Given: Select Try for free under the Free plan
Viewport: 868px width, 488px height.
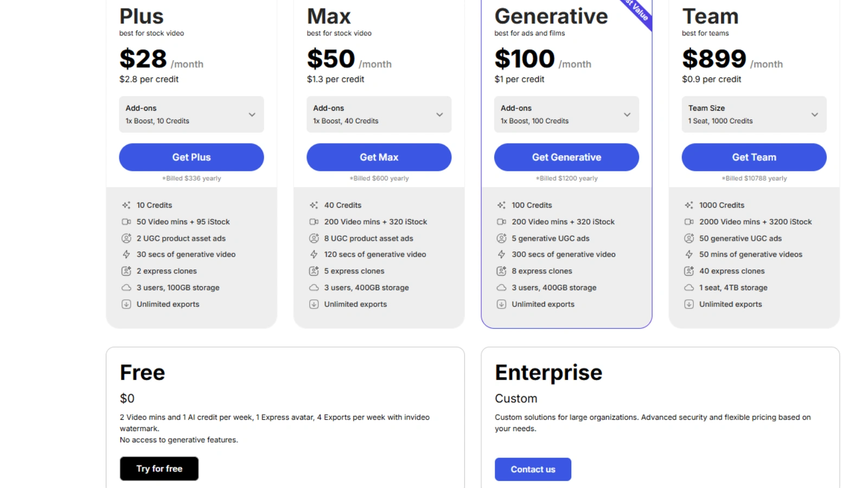Looking at the screenshot, I should pyautogui.click(x=159, y=468).
